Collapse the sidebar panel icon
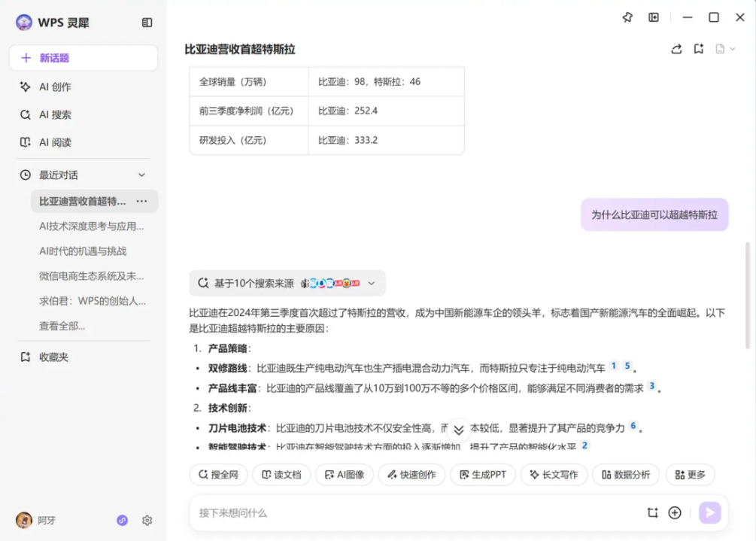This screenshot has width=756, height=541. [x=147, y=23]
